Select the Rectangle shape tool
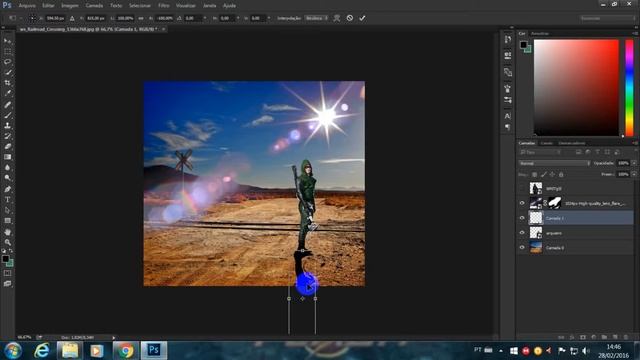This screenshot has height=360, width=640. [7, 221]
